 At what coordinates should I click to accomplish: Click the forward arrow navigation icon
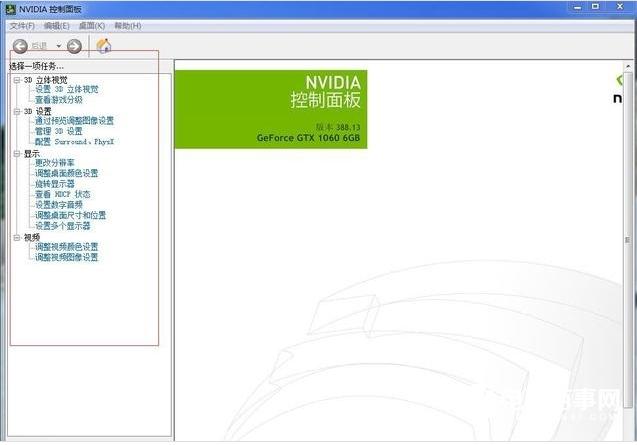tap(74, 46)
